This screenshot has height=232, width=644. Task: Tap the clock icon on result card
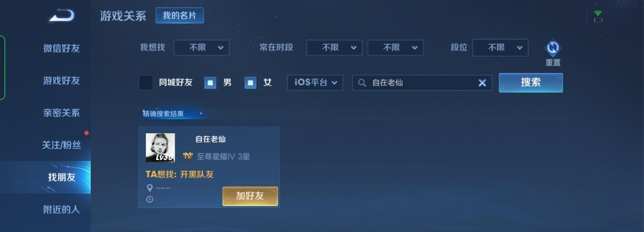pos(150,199)
